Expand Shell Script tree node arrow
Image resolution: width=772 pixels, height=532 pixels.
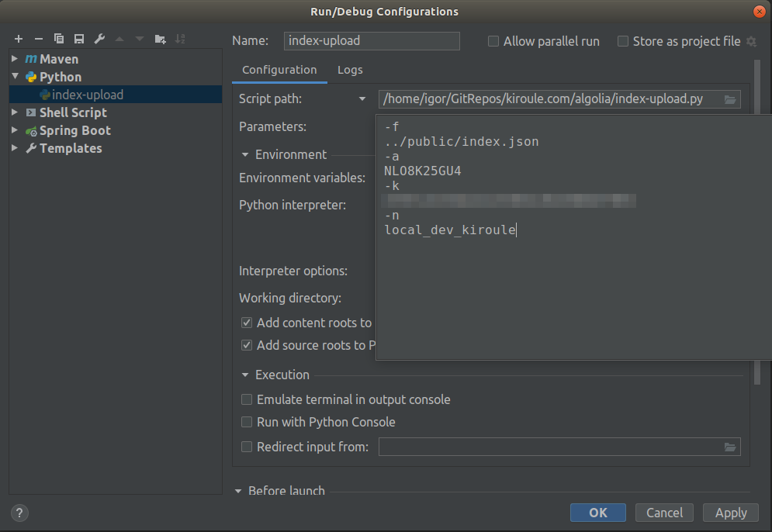click(15, 112)
